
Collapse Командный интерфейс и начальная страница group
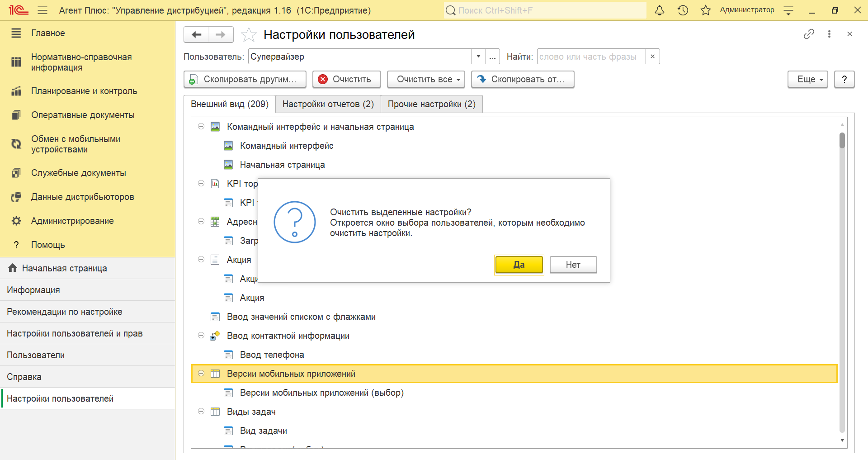[201, 127]
